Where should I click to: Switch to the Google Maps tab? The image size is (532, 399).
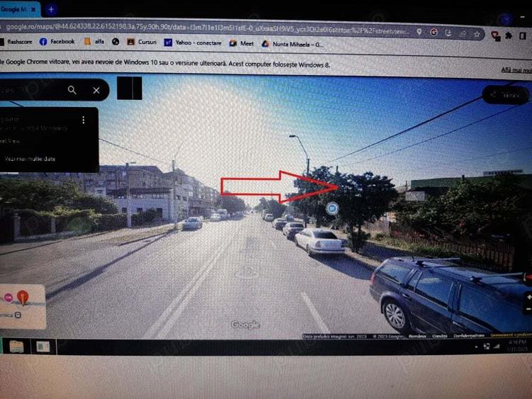coord(20,9)
